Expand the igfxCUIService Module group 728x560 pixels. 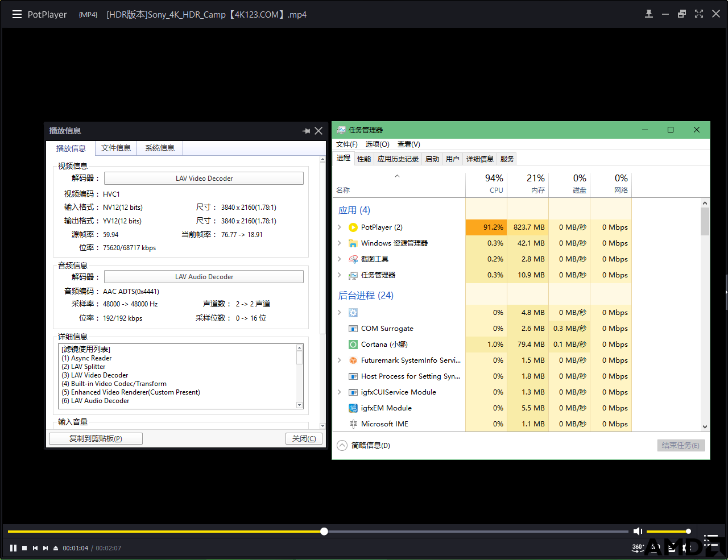click(x=340, y=392)
